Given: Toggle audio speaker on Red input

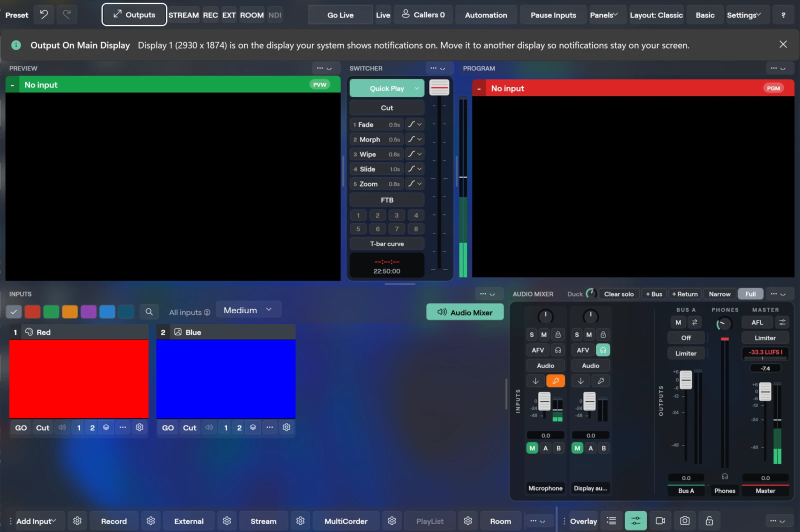Looking at the screenshot, I should pyautogui.click(x=62, y=427).
